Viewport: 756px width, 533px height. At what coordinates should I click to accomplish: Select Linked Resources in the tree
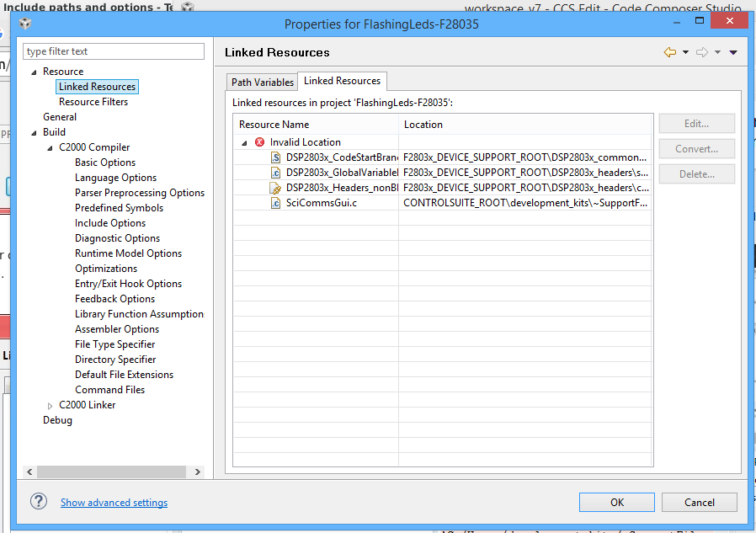[97, 87]
